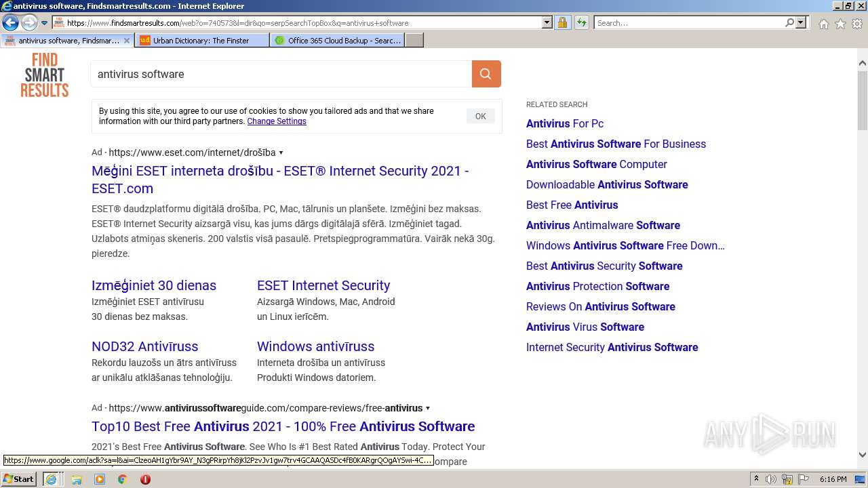Open Windows Explorer folder taskbar icon

tap(77, 479)
